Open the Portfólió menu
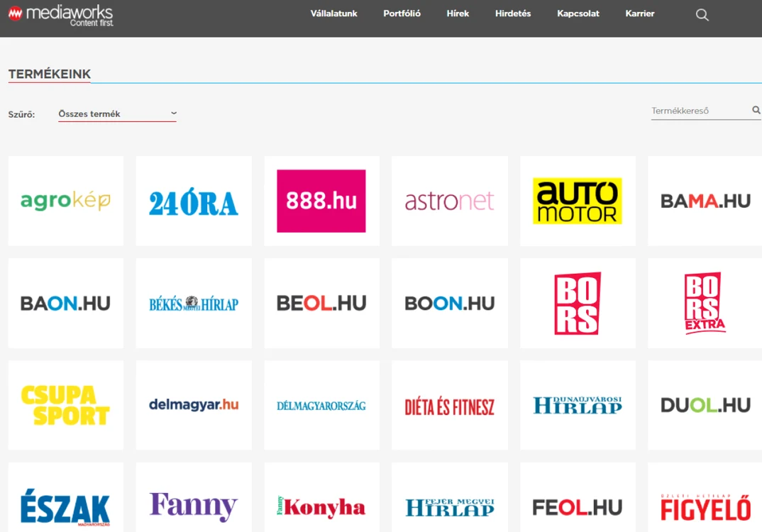 click(402, 13)
